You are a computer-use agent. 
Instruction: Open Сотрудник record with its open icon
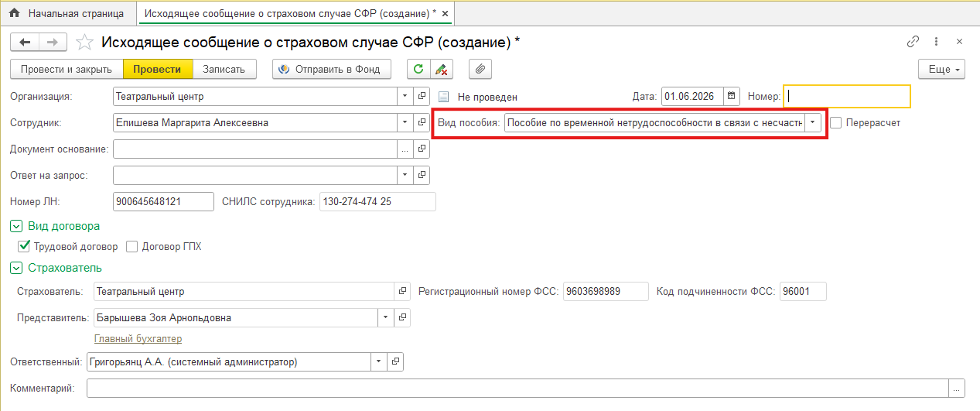point(422,122)
